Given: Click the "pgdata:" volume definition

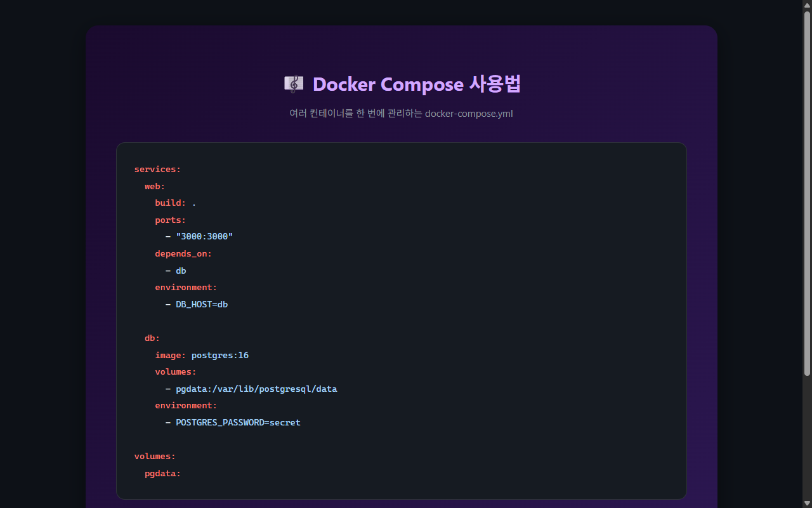Looking at the screenshot, I should [x=162, y=473].
